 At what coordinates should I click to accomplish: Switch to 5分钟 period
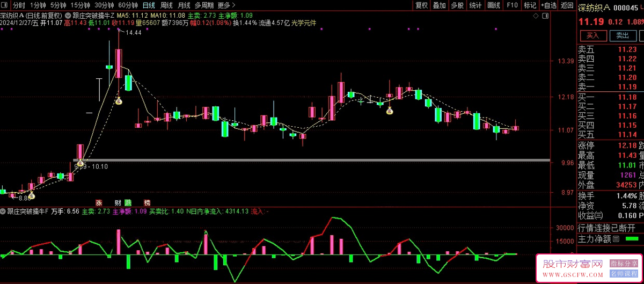tap(58, 5)
